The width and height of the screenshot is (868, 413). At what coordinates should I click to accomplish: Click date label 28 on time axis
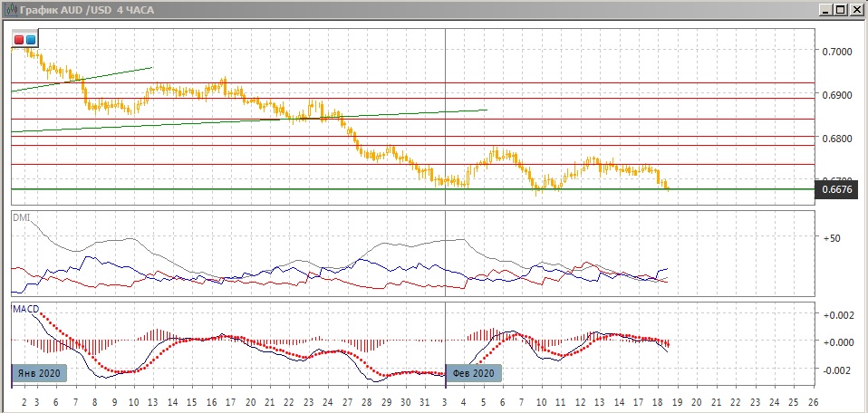pos(367,402)
